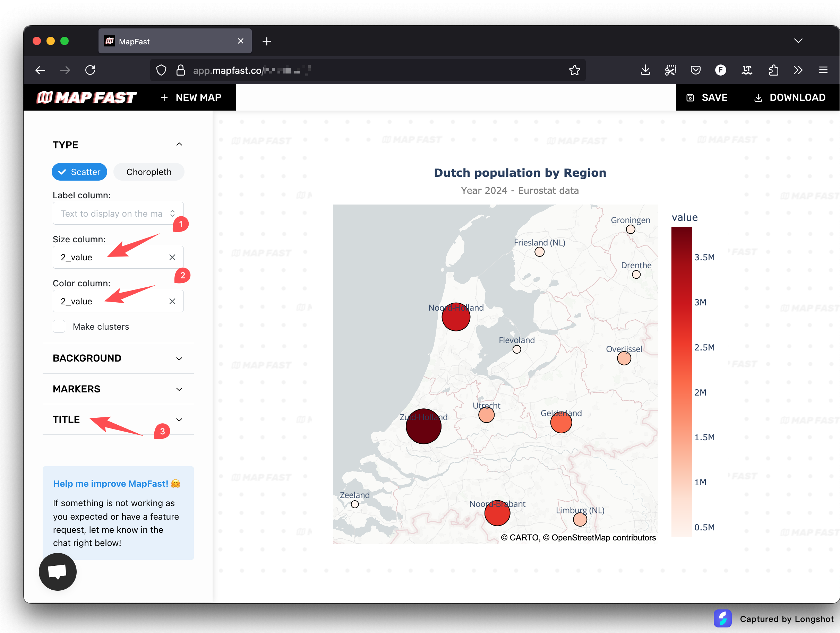Screen dimensions: 840x633
Task: Click the 'Dutch population by Region' title
Action: (x=520, y=173)
